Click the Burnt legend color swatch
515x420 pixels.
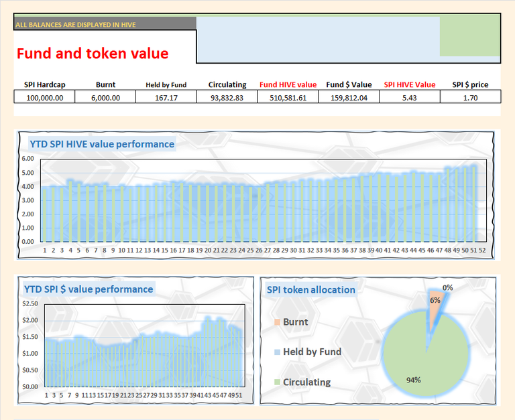coord(277,322)
